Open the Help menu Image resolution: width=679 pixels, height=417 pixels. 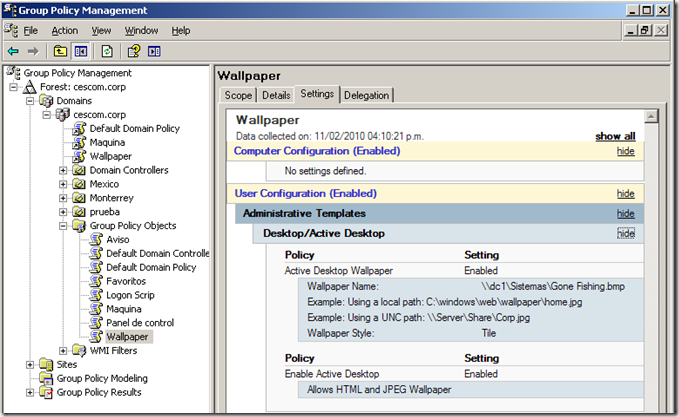tap(181, 31)
